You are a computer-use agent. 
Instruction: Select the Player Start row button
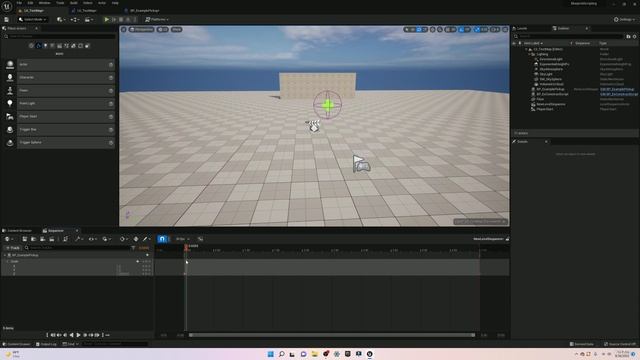pos(66,117)
